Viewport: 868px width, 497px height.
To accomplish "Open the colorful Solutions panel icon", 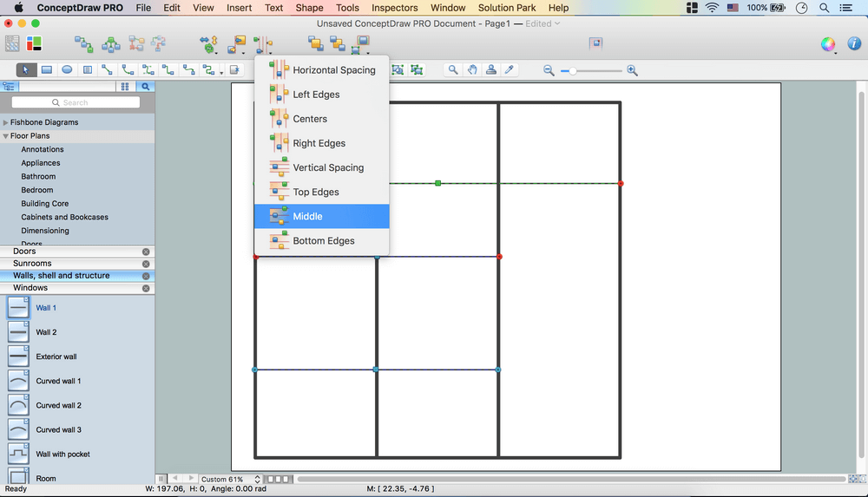I will coord(35,43).
